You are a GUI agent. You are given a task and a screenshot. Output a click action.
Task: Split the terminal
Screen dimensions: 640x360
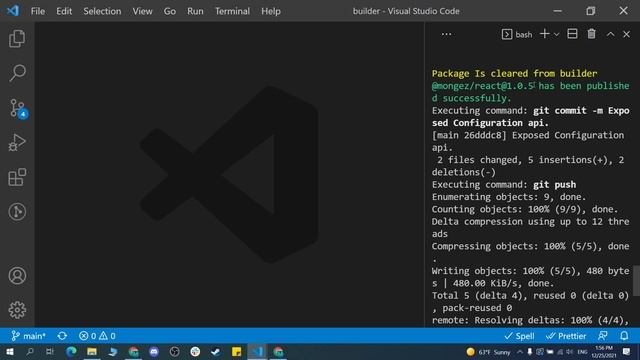click(x=572, y=34)
